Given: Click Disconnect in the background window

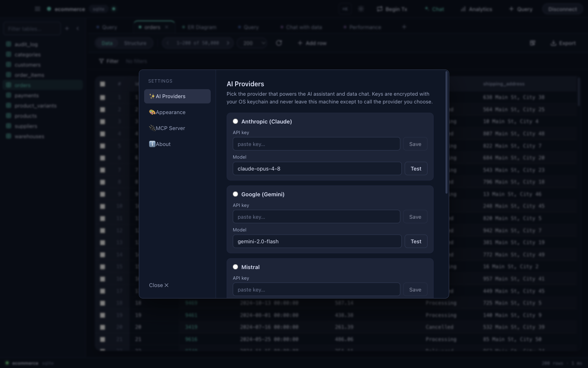Looking at the screenshot, I should tap(563, 9).
